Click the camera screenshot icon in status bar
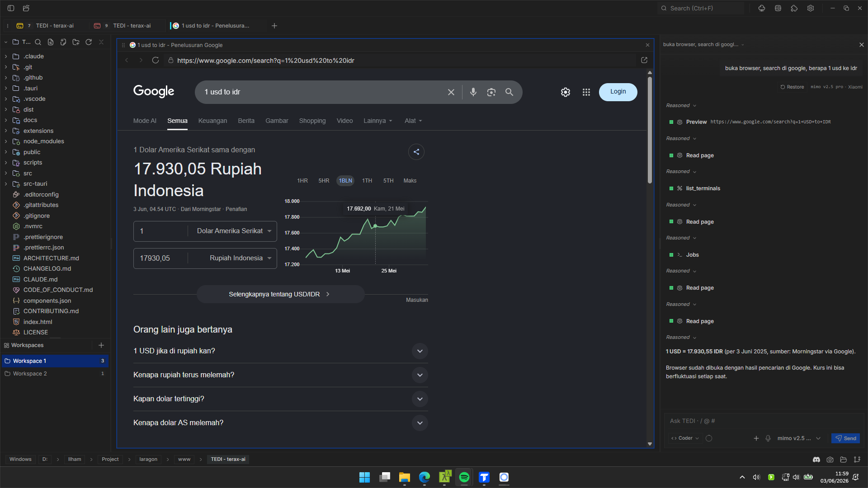The height and width of the screenshot is (488, 868). click(x=830, y=460)
